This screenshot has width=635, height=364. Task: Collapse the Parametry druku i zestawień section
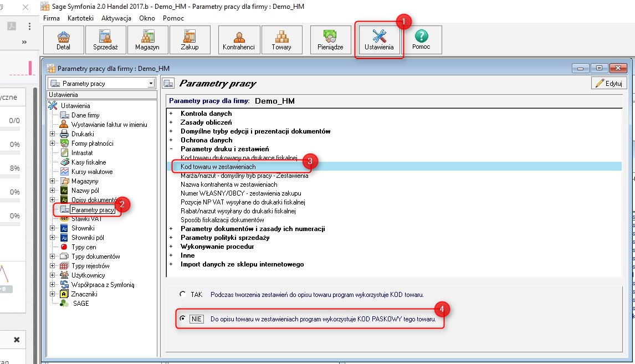171,149
